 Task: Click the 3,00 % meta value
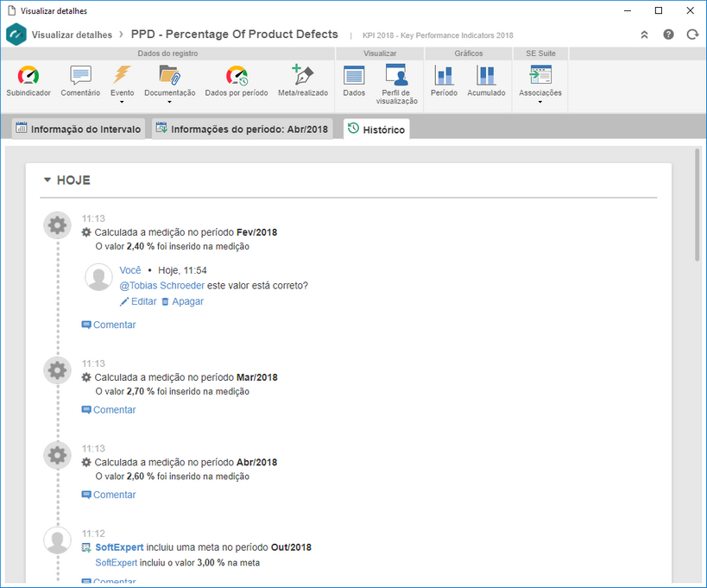[211, 562]
